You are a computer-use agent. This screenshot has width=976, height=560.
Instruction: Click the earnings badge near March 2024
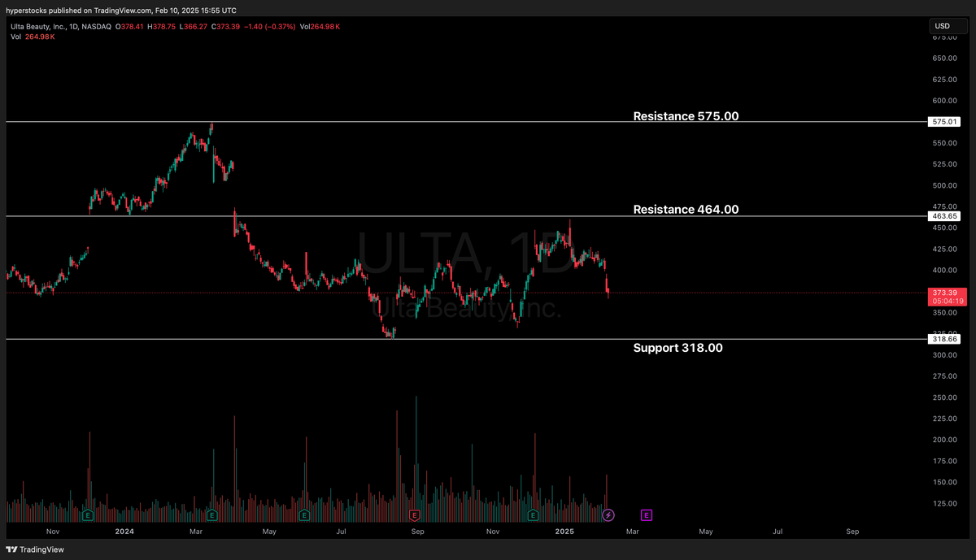point(211,514)
